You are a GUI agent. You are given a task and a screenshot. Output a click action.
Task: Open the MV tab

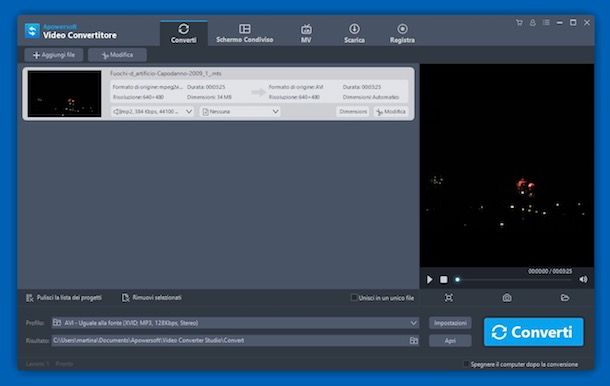pos(306,33)
